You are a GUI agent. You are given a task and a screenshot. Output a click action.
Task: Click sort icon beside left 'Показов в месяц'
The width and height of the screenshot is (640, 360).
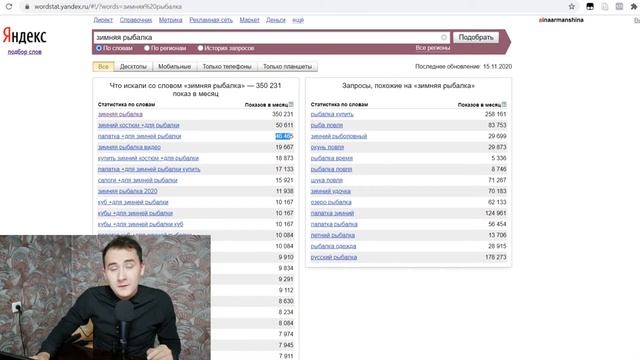(291, 104)
